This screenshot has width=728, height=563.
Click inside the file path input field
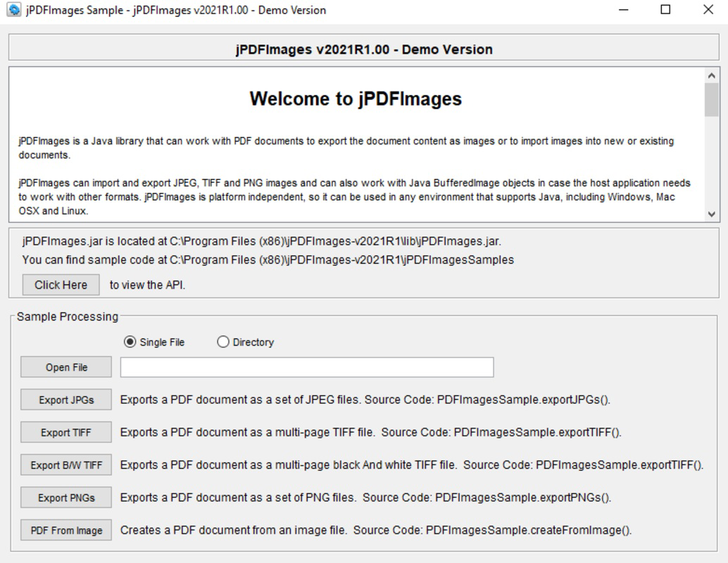coord(306,367)
